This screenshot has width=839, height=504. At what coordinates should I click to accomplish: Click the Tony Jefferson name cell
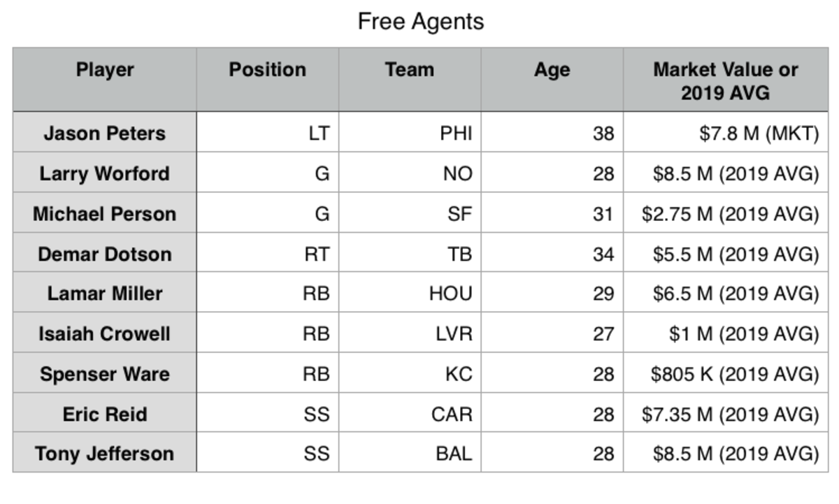coord(105,453)
